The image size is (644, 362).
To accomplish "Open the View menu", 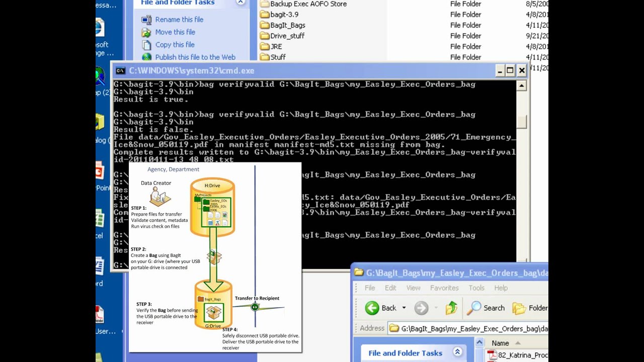I will 413,288.
